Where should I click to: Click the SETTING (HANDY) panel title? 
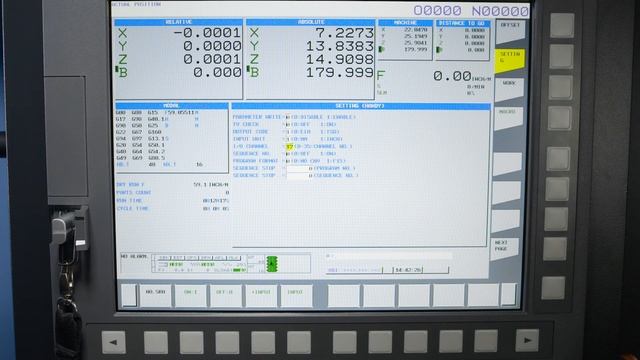tap(360, 106)
